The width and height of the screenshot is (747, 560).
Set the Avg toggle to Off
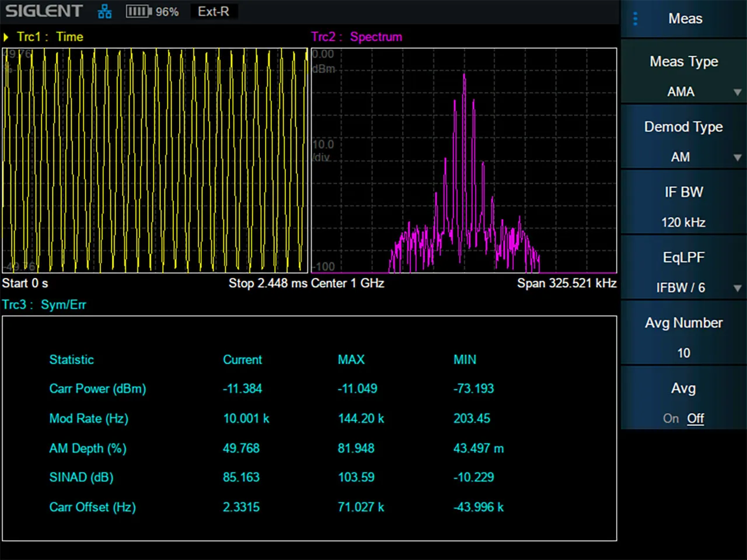(x=695, y=418)
